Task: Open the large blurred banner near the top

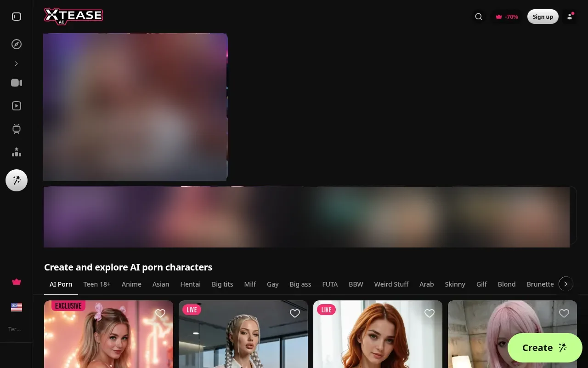Action: coord(136,107)
